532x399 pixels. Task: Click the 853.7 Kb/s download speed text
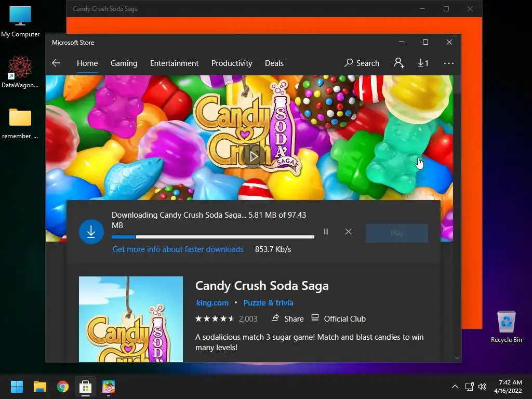click(x=273, y=249)
